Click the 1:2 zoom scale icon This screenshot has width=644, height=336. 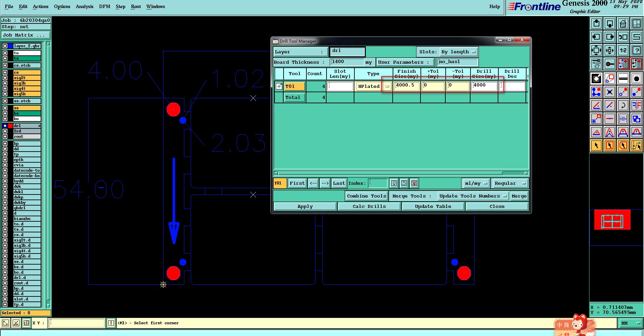pyautogui.click(x=623, y=50)
